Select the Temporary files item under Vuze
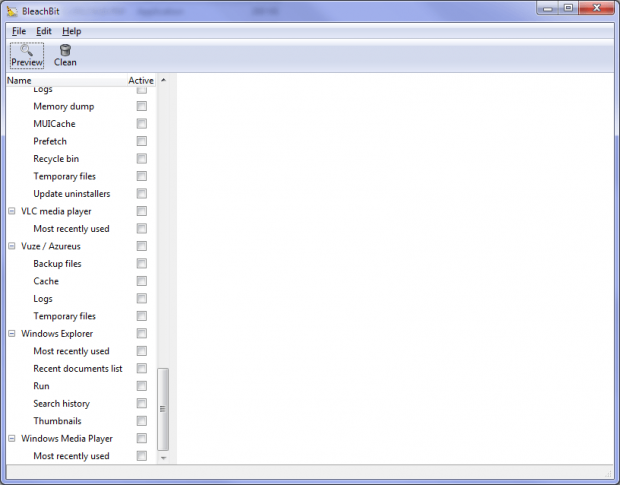 click(x=64, y=316)
